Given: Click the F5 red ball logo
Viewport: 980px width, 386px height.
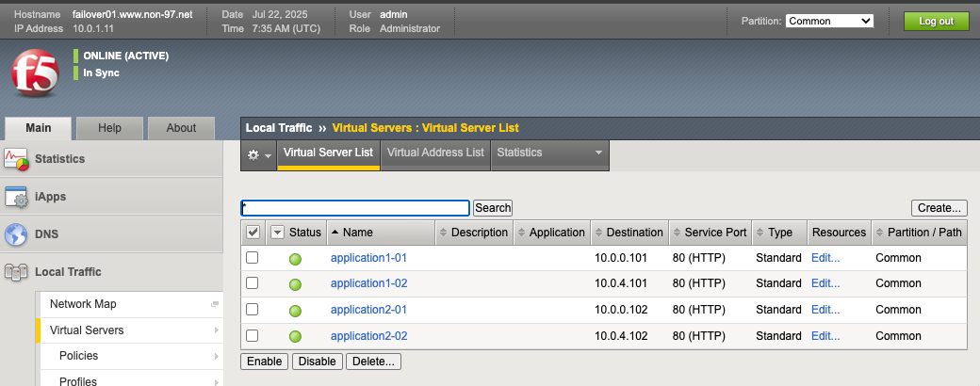Looking at the screenshot, I should coord(34,73).
